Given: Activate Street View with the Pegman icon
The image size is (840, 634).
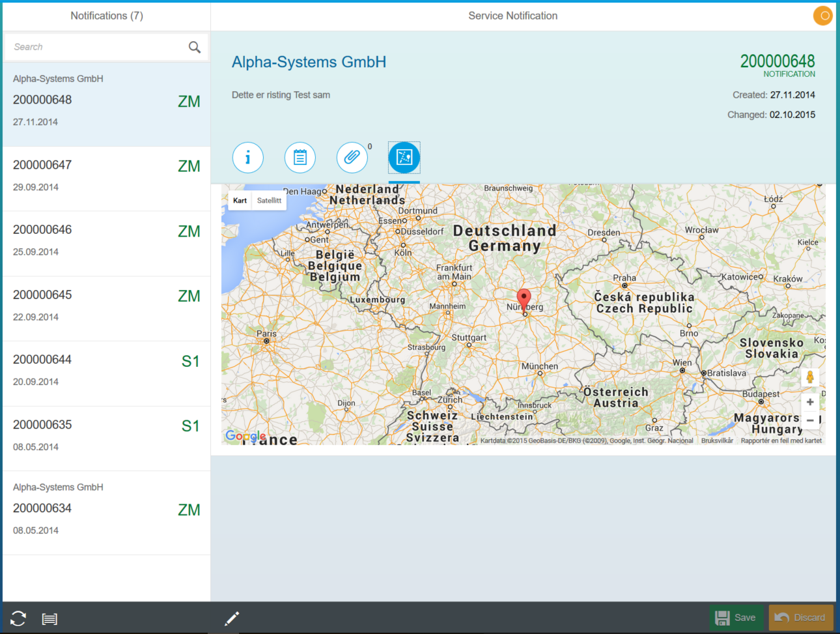Looking at the screenshot, I should point(809,377).
